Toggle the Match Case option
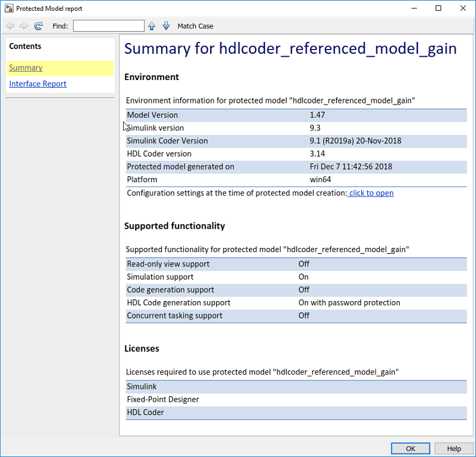This screenshot has height=457, width=476. coord(195,26)
